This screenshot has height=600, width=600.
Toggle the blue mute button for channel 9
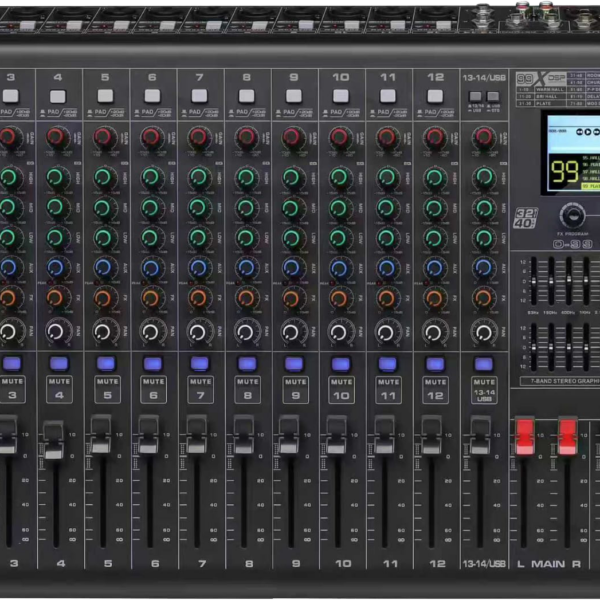pyautogui.click(x=294, y=364)
